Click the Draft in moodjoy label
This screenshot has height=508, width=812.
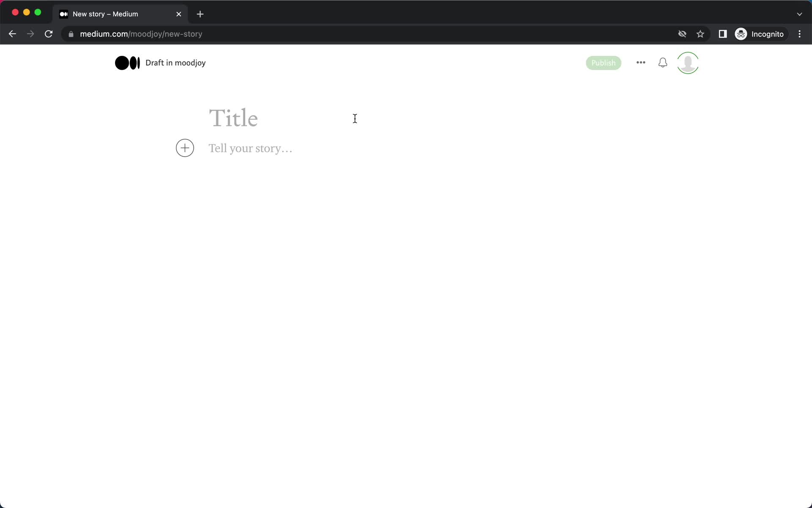[x=176, y=63]
